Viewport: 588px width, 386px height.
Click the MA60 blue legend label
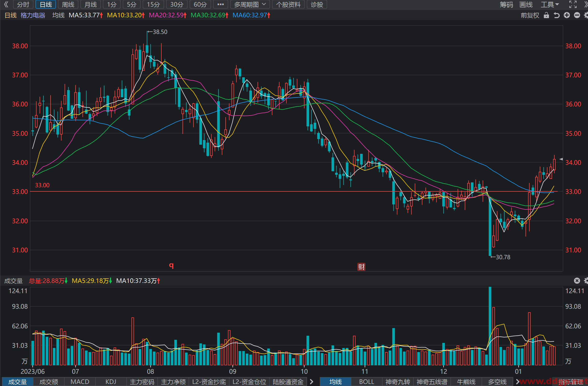click(251, 15)
